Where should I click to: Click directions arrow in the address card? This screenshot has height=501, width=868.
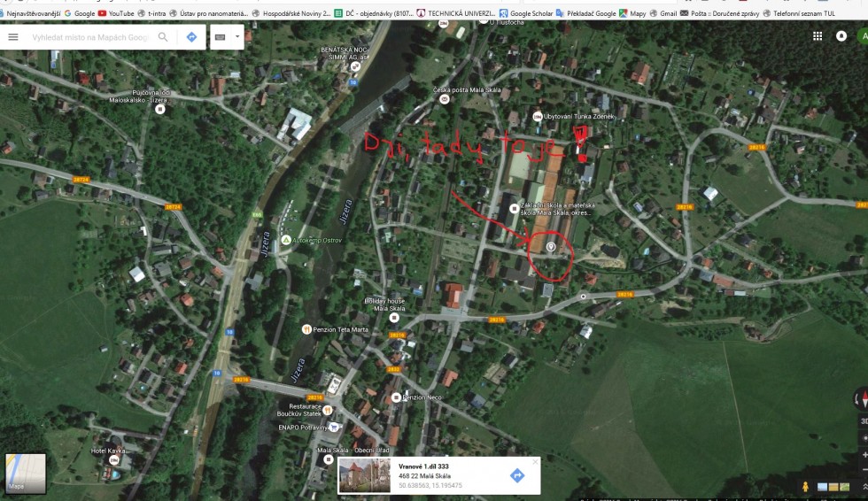(517, 475)
